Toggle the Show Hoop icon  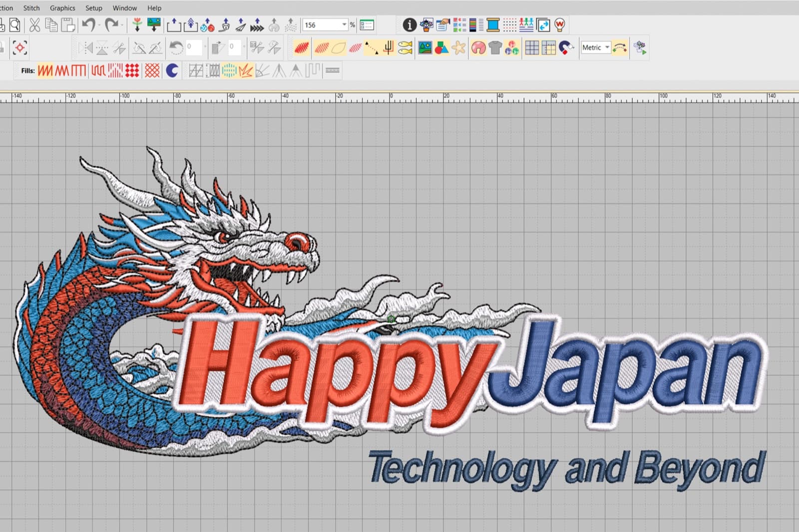478,48
